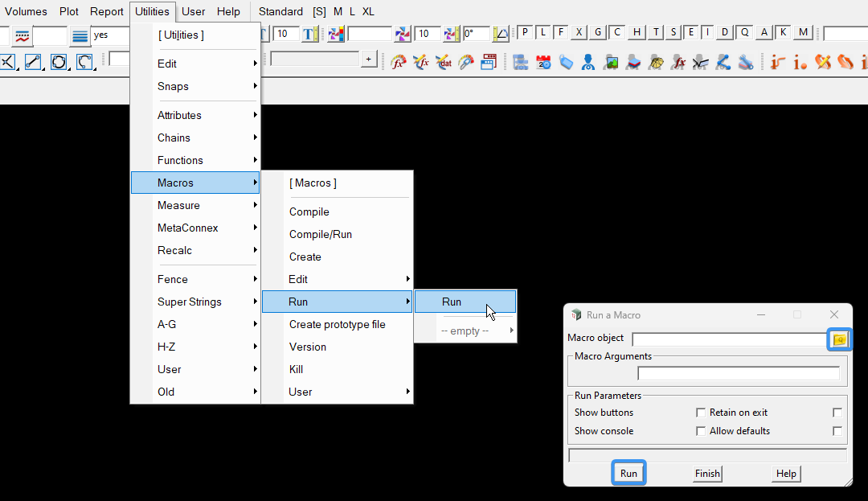
Task: Choose Compile/Run from the Macros menu
Action: tap(321, 234)
